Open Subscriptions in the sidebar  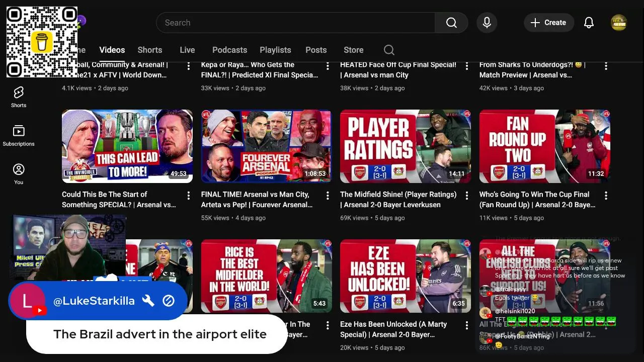[x=19, y=136]
